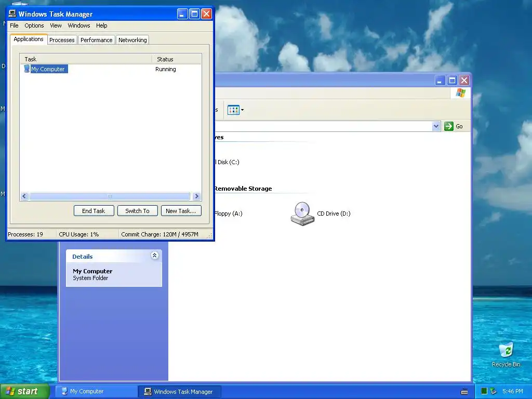Click the on-screen keyboard icon in taskbar
This screenshot has width=532, height=399.
point(464,392)
